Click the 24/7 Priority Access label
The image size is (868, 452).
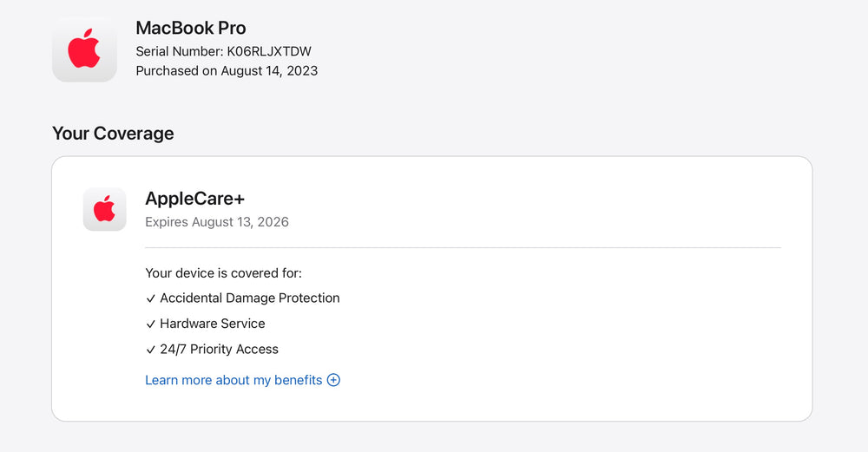point(220,350)
